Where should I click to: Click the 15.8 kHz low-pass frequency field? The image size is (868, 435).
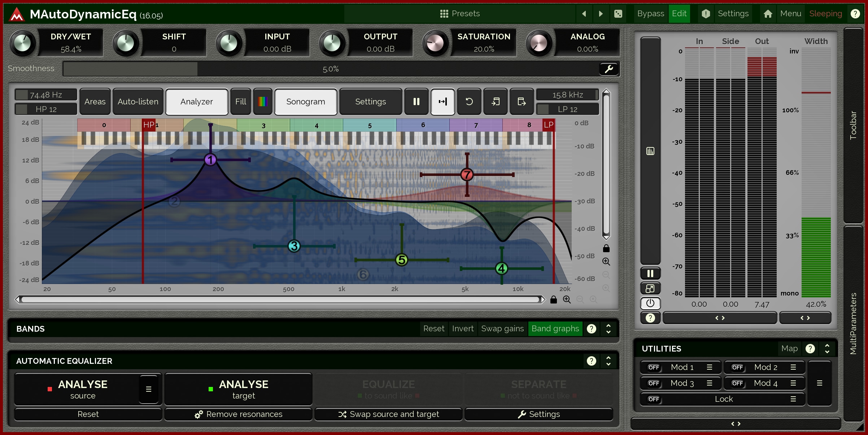(567, 95)
